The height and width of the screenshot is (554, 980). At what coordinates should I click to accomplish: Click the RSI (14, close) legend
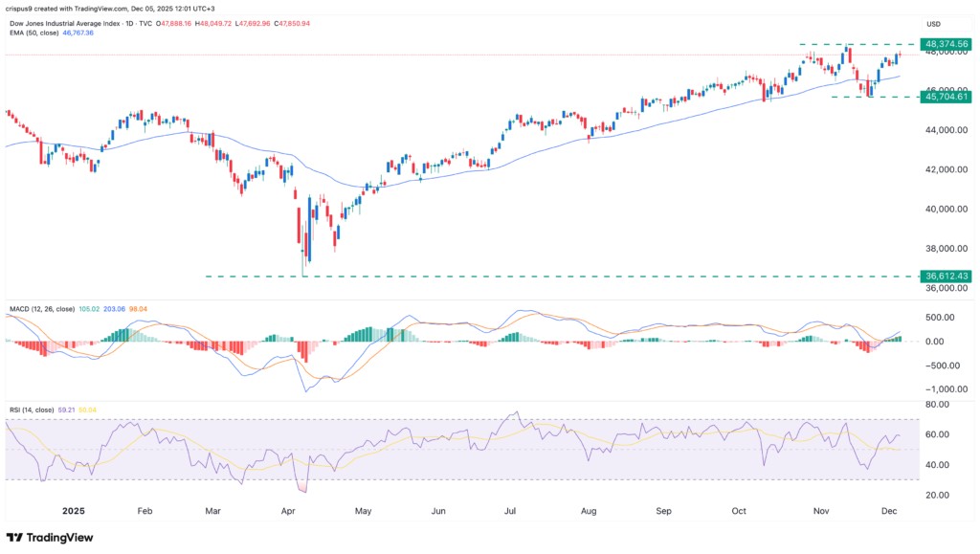pyautogui.click(x=32, y=410)
